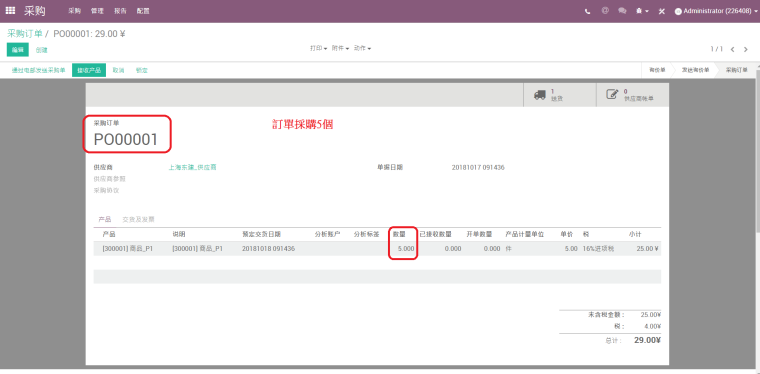Go to previous record arrow
Image resolution: width=760 pixels, height=374 pixels.
(x=732, y=49)
